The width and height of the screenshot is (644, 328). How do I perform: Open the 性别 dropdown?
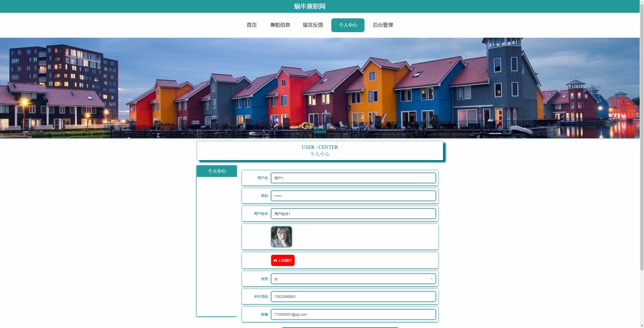point(353,279)
